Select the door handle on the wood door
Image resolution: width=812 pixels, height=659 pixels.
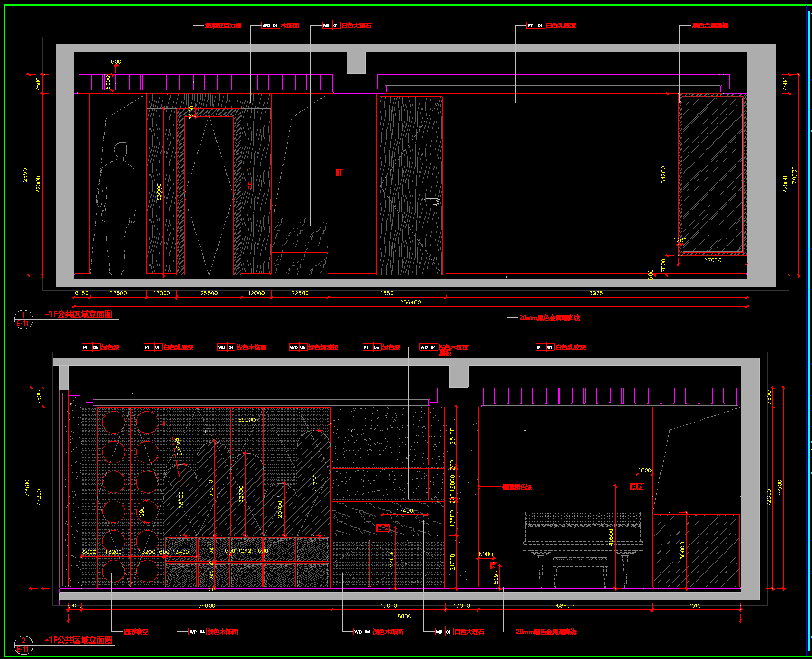(x=433, y=200)
